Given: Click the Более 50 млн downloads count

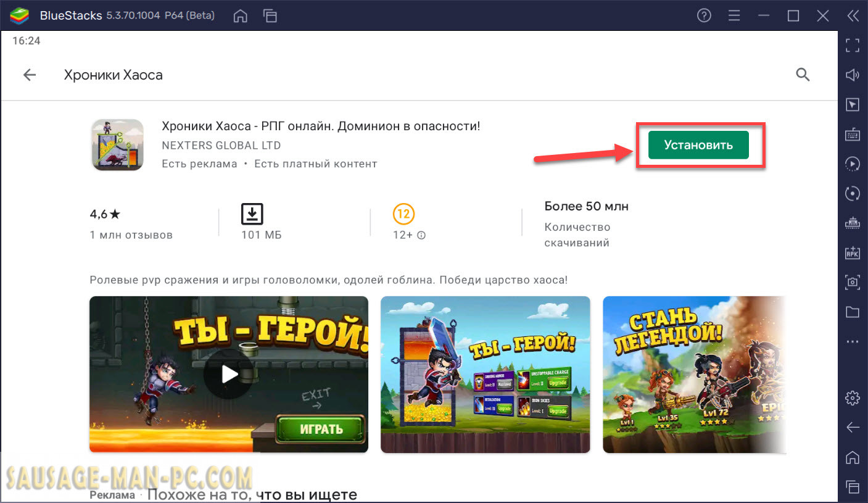Looking at the screenshot, I should pyautogui.click(x=587, y=206).
